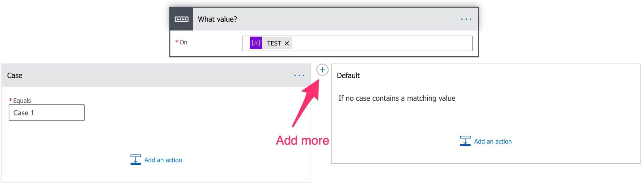The width and height of the screenshot is (644, 186).
Task: Click the What value? title text
Action: pos(217,19)
